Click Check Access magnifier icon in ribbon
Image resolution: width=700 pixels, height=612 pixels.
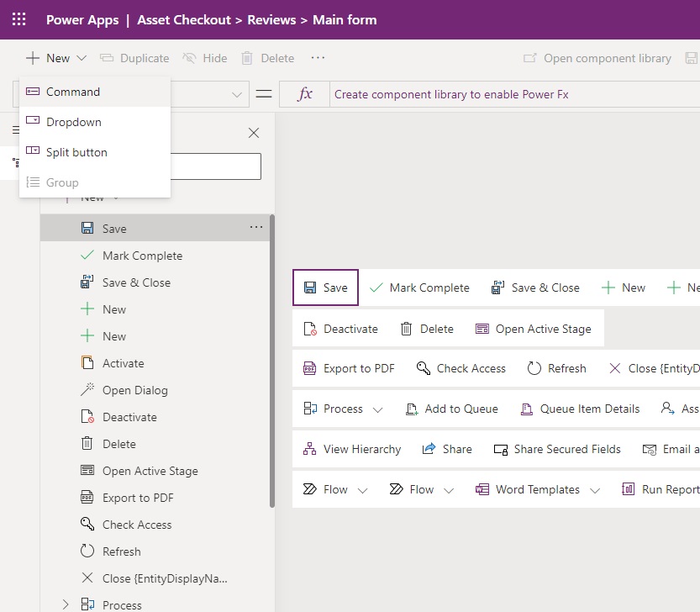point(424,368)
